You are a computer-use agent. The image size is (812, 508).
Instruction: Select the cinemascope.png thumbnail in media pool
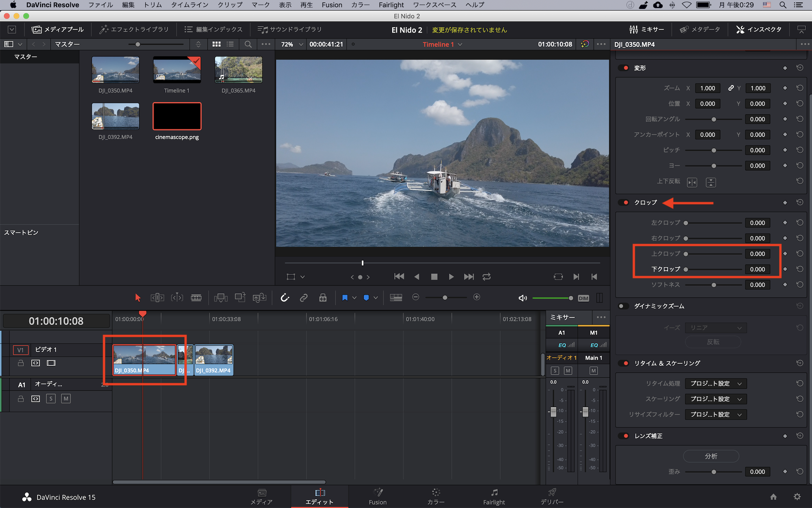(x=177, y=116)
